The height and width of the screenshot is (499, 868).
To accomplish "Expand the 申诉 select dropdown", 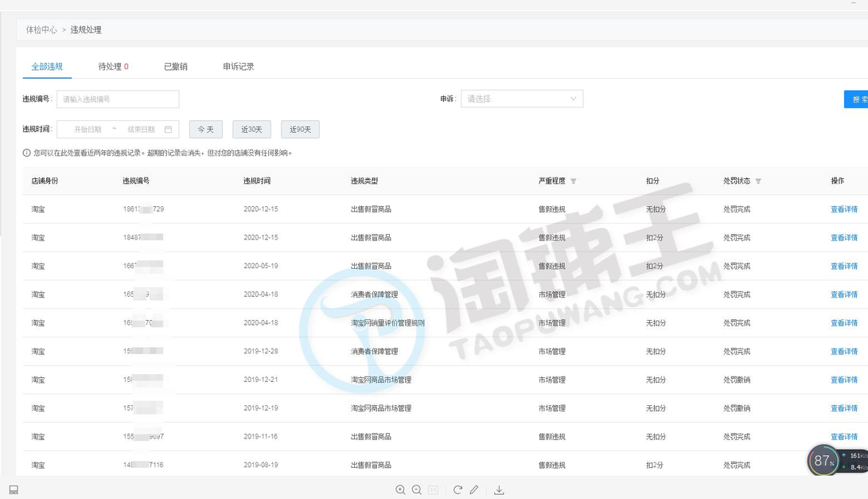I will (522, 99).
